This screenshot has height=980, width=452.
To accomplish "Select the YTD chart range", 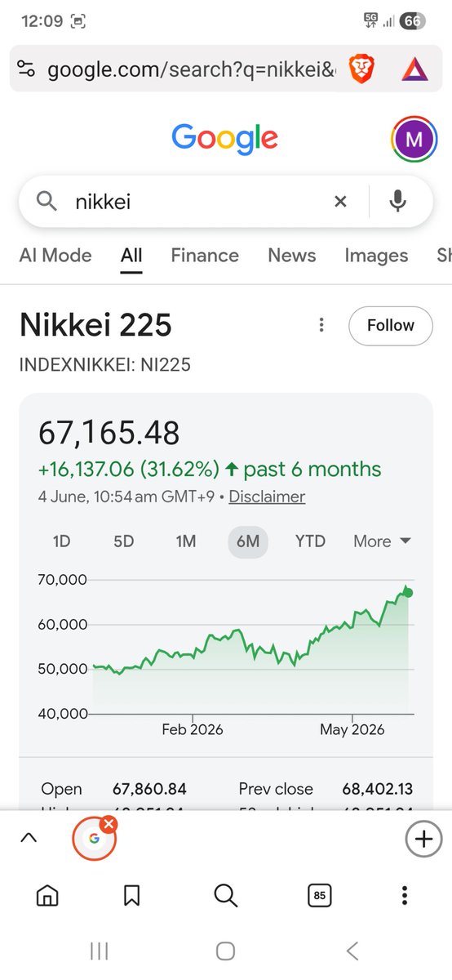I will click(310, 541).
